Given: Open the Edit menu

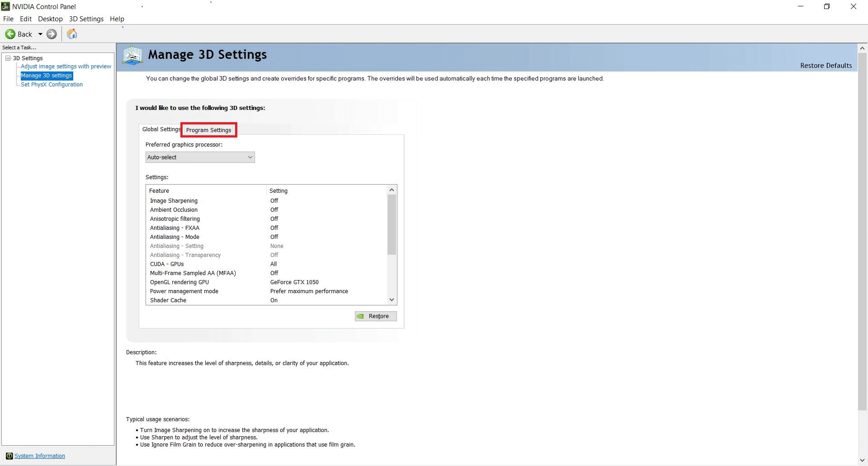Looking at the screenshot, I should coord(26,19).
